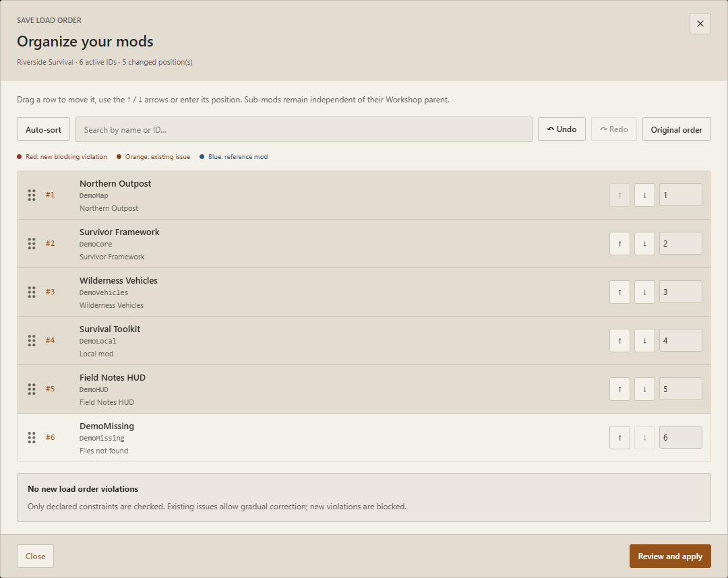Move Survival Toolkit up one position

click(x=620, y=340)
